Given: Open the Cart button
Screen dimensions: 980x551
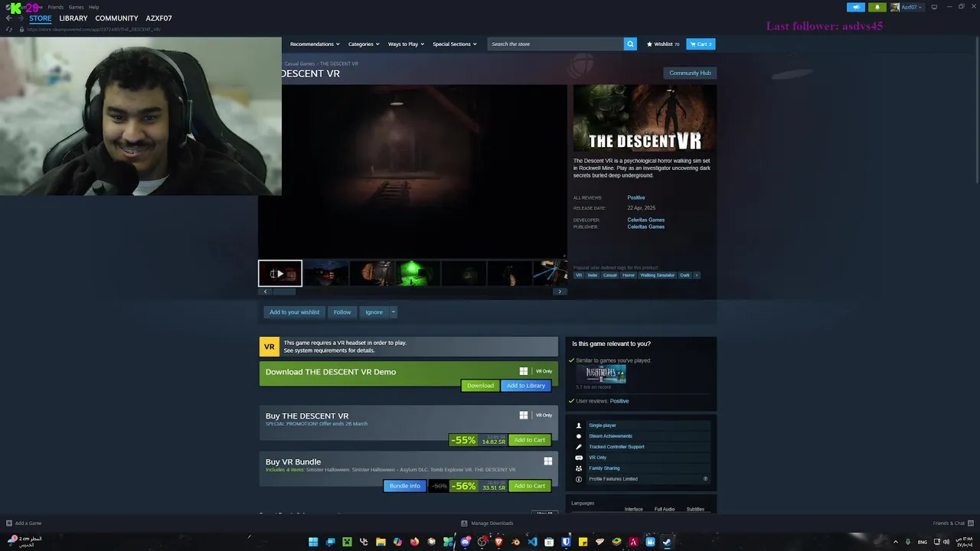Looking at the screenshot, I should (701, 44).
